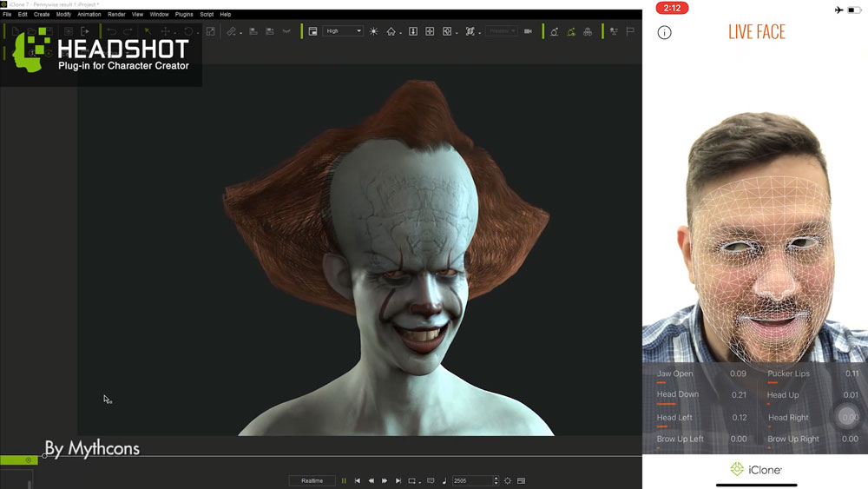Click the stacked-spheres physics icon

click(x=588, y=31)
